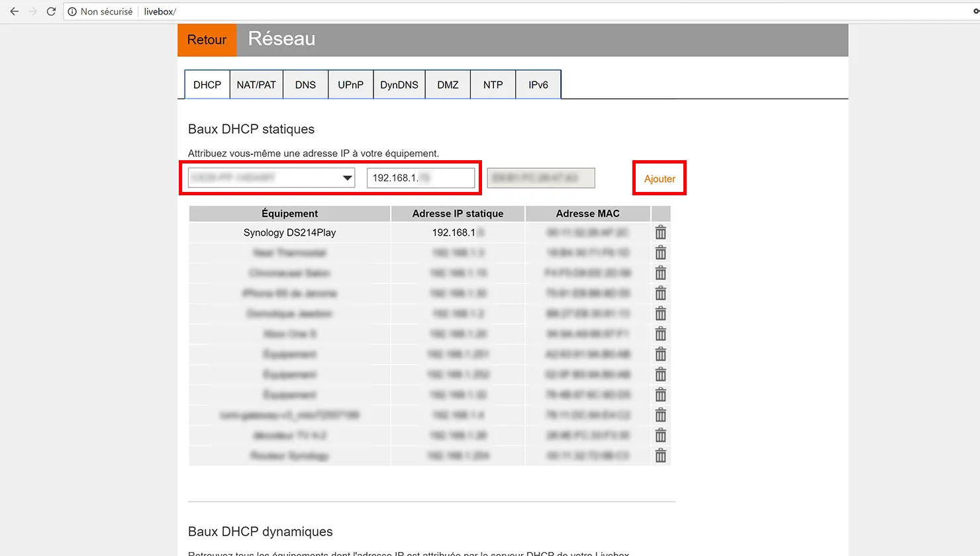This screenshot has height=556, width=980.
Task: Go back in browser history
Action: pos(15,11)
